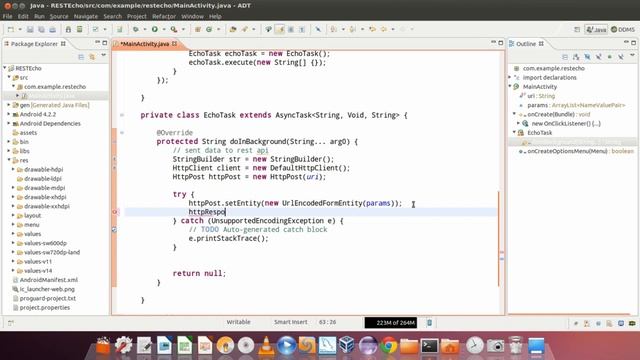Select AndroidManifest.xml in Package Explorer
Screen dimensions: 640x360
49,280
